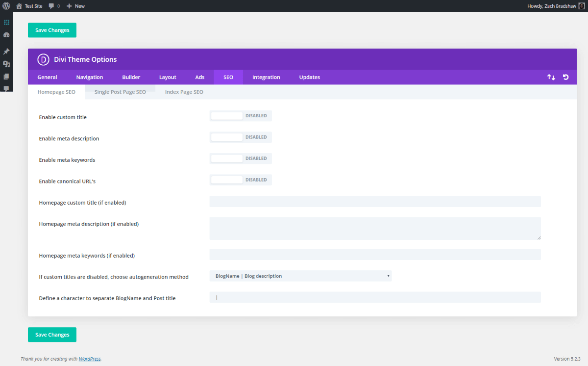Open comments bubble in admin bar
Viewport: 588px width, 366px height.
pos(51,6)
